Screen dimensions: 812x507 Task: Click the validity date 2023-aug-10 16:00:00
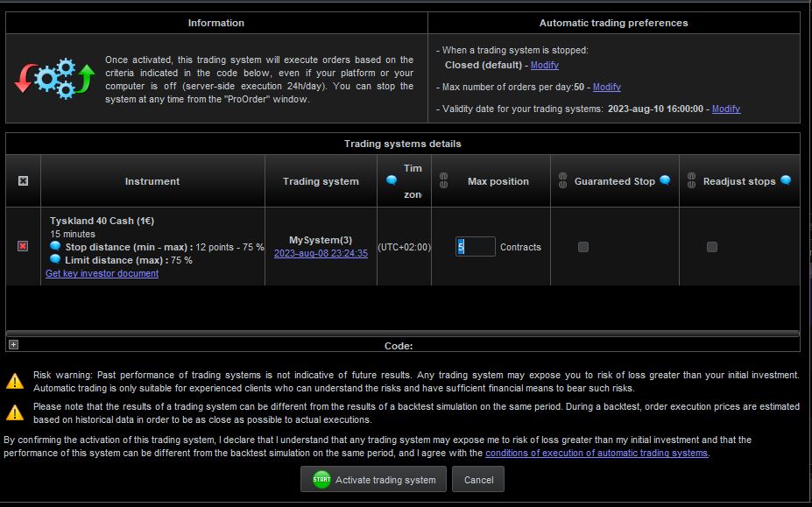(655, 109)
